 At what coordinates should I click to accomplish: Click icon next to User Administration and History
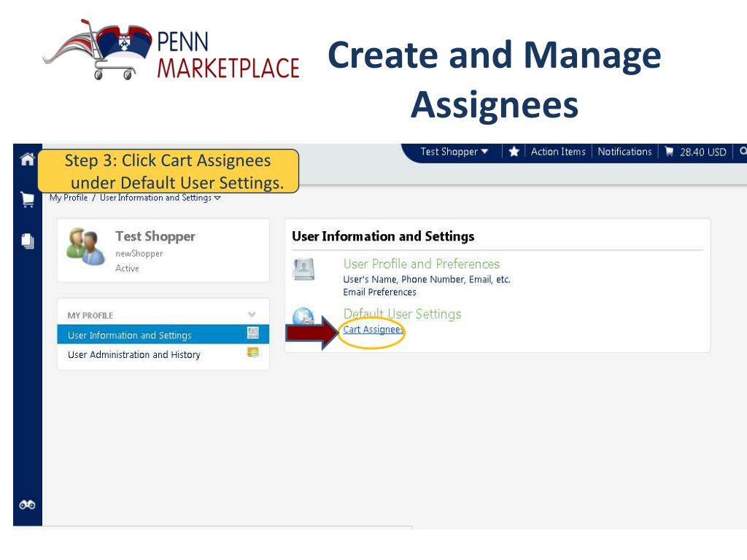point(253,352)
